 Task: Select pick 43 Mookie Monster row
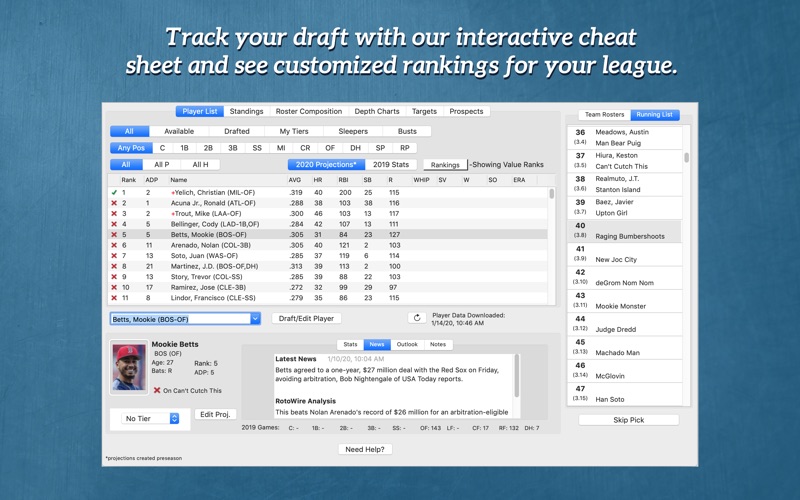(624, 301)
